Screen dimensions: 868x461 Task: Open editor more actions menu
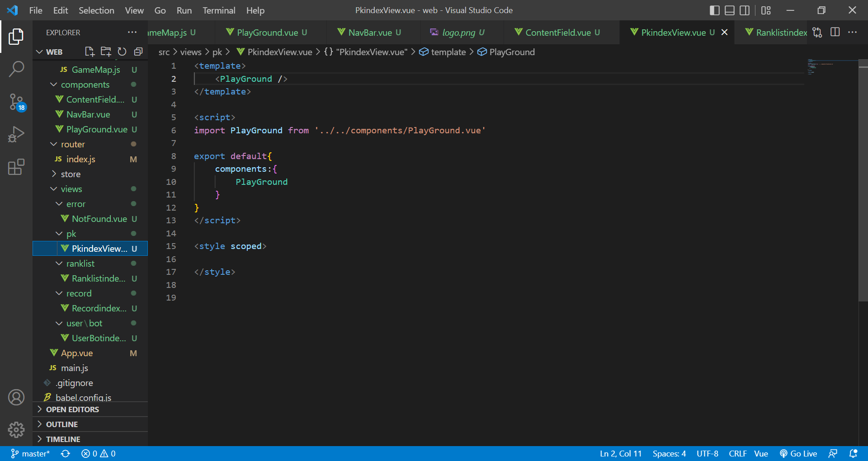(x=852, y=32)
